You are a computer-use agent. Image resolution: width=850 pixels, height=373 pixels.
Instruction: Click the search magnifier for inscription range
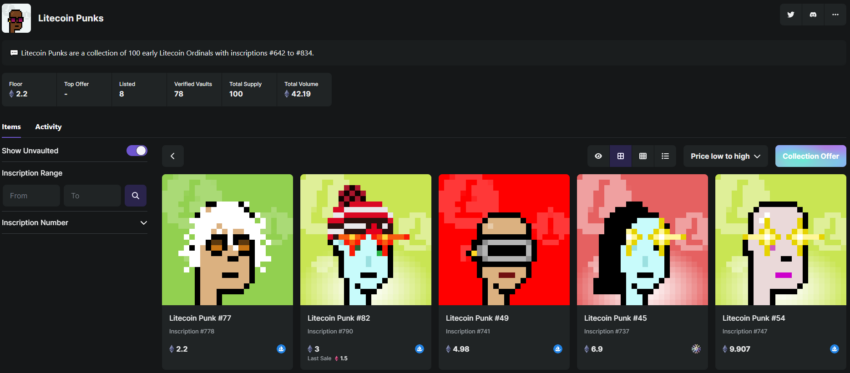[x=136, y=196]
